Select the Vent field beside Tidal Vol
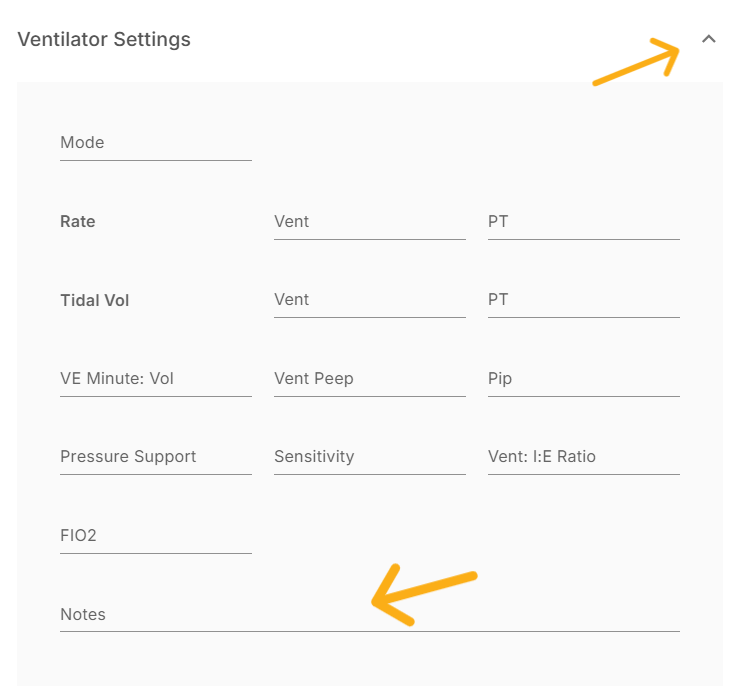This screenshot has height=691, width=736. point(369,300)
